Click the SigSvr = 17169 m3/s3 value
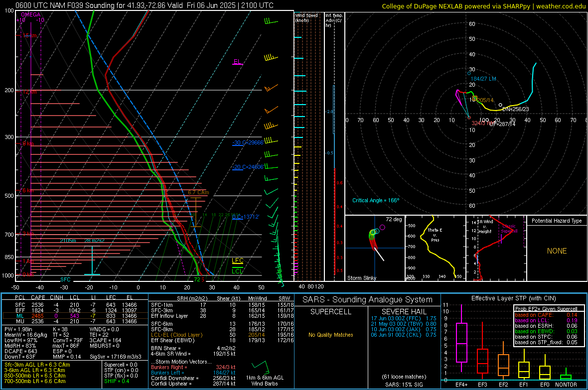 point(116,357)
